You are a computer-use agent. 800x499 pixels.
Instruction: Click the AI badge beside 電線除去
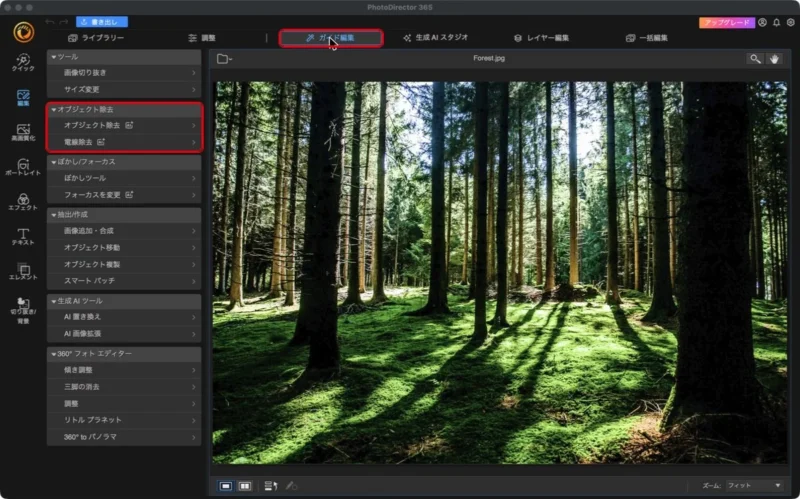(101, 142)
